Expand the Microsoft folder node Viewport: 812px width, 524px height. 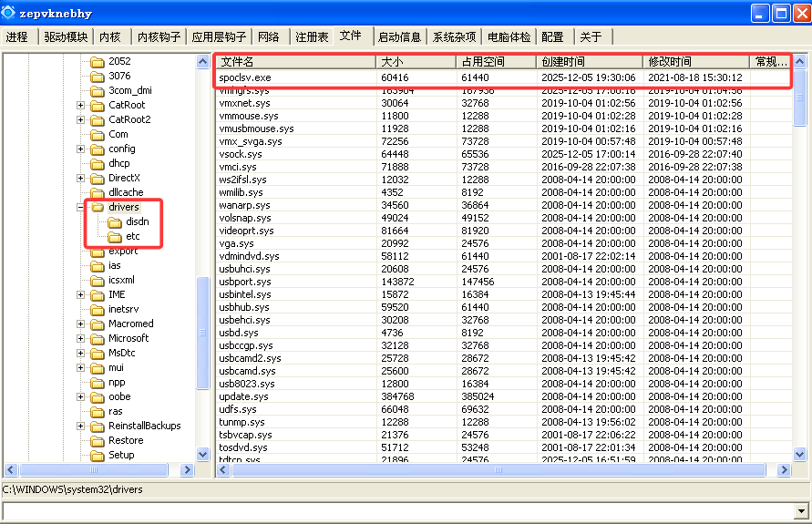tap(80, 338)
